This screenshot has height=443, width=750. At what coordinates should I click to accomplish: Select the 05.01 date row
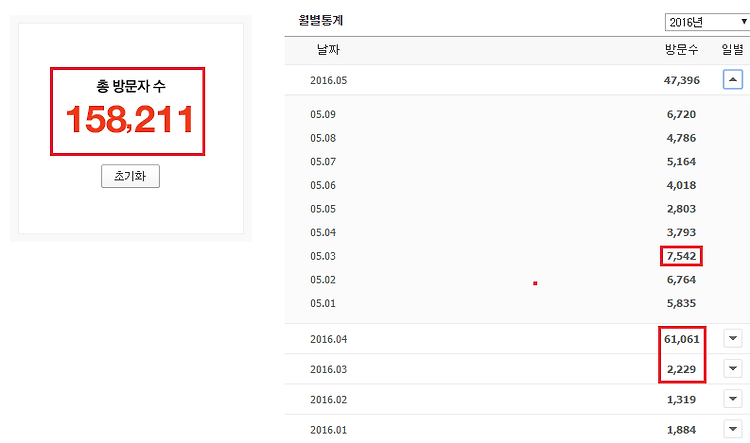(323, 303)
